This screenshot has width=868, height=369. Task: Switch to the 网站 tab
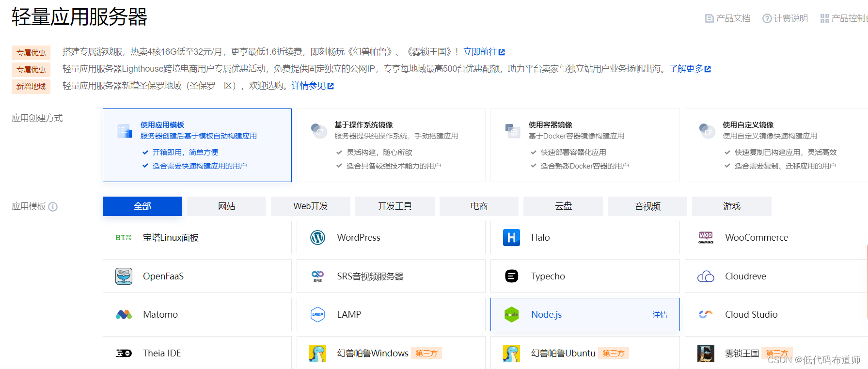pyautogui.click(x=226, y=206)
